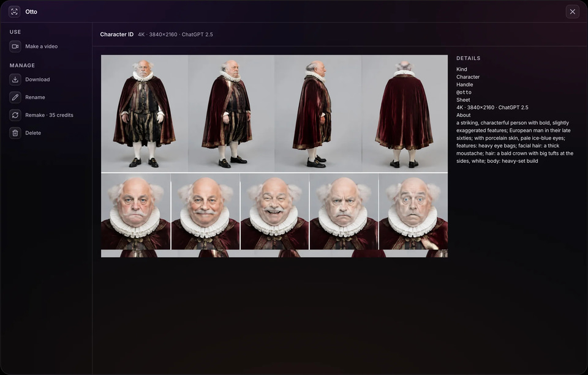This screenshot has width=588, height=375.
Task: Click the Make a video camera icon
Action: 15,46
